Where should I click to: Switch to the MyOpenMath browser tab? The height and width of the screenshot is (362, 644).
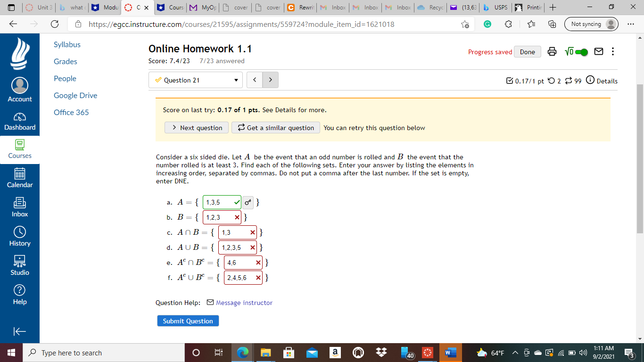pyautogui.click(x=202, y=8)
